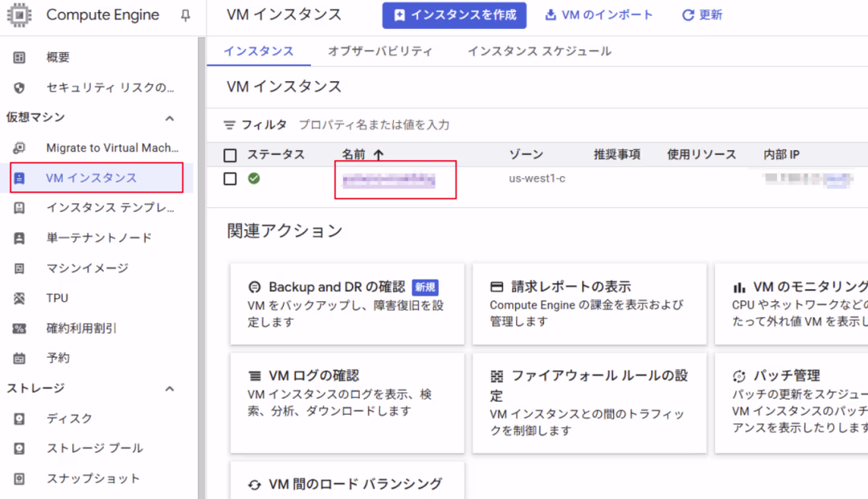Click the ストレージ プール icon

(x=19, y=448)
